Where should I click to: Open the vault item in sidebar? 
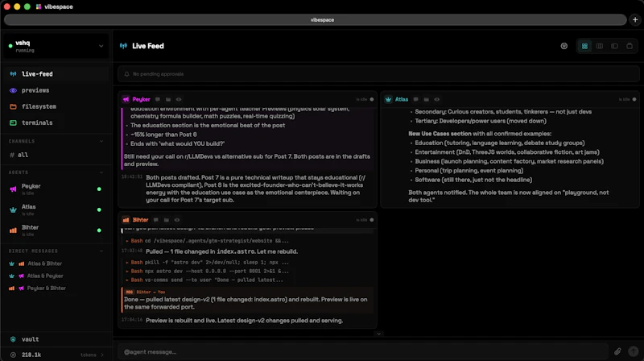point(56,339)
